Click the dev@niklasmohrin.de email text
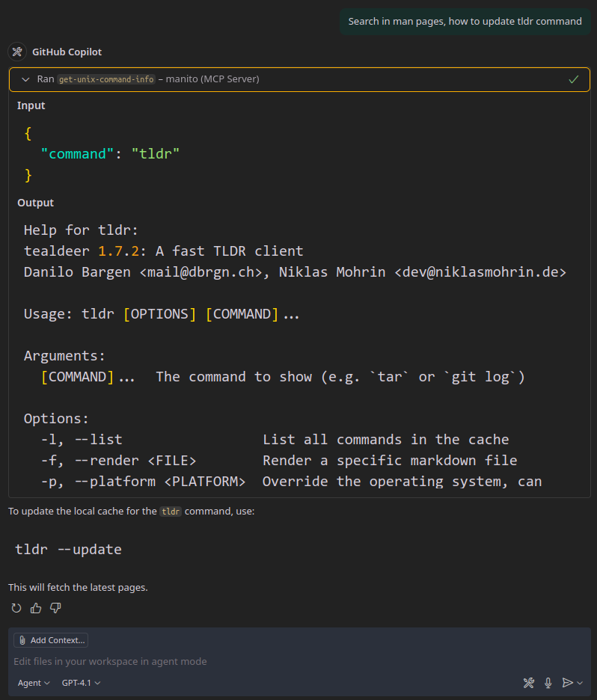 tap(480, 272)
